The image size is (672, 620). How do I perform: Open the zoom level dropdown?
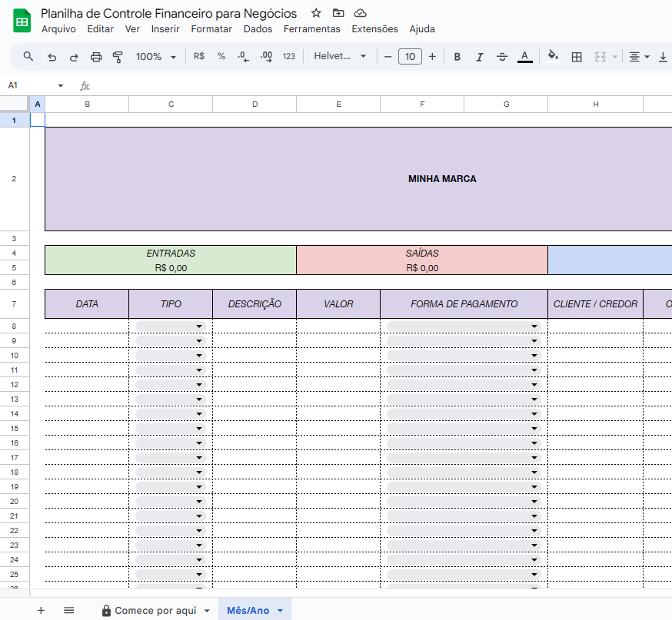point(158,56)
